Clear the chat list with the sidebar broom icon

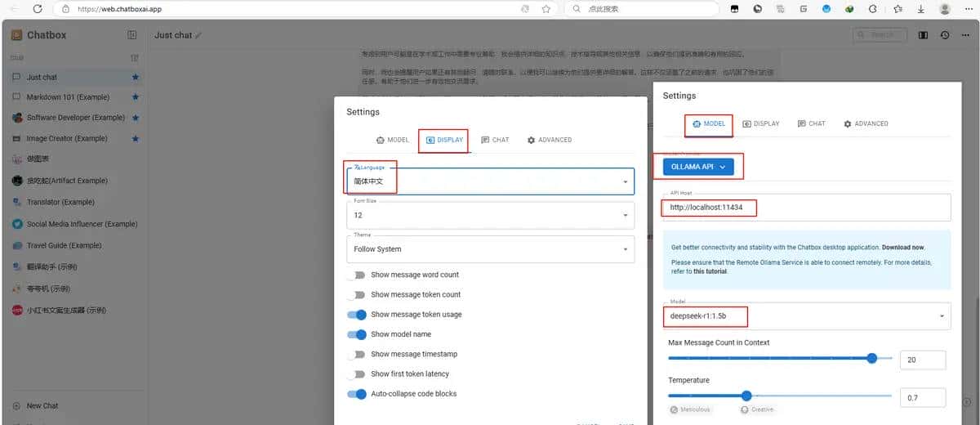[135, 58]
